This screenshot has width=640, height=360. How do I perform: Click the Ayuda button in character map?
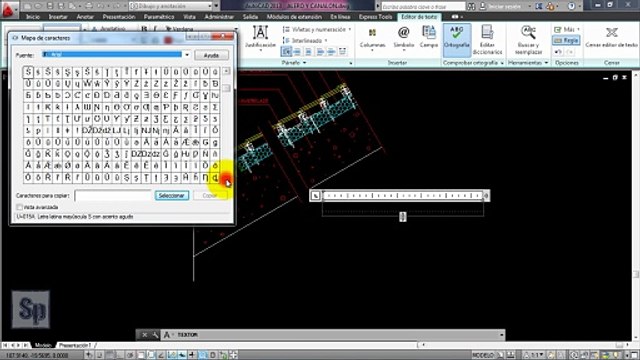[211, 55]
